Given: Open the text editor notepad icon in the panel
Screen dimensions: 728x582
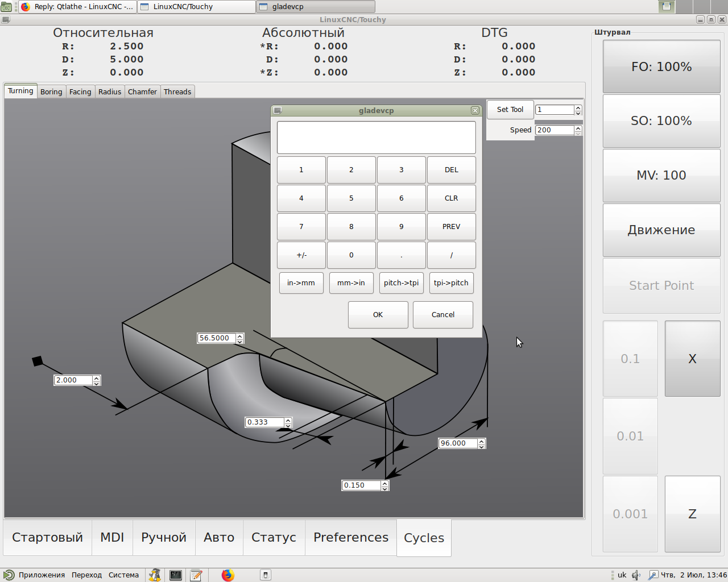Looking at the screenshot, I should click(x=196, y=575).
